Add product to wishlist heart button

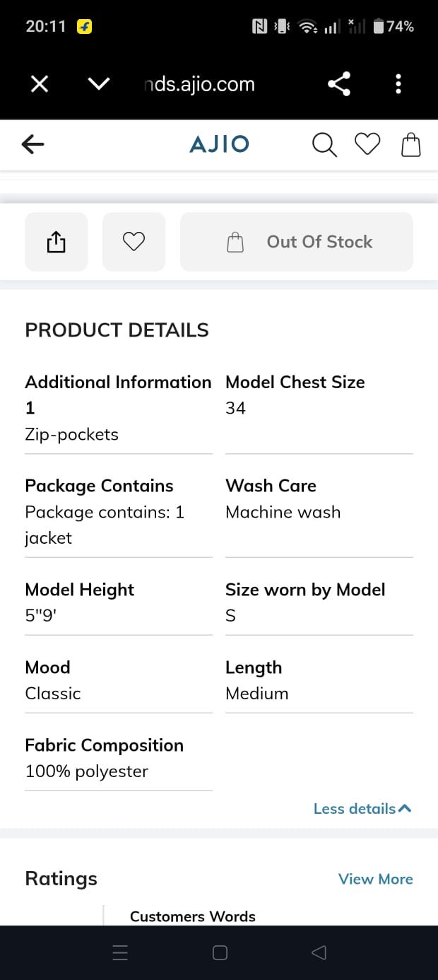(x=134, y=242)
